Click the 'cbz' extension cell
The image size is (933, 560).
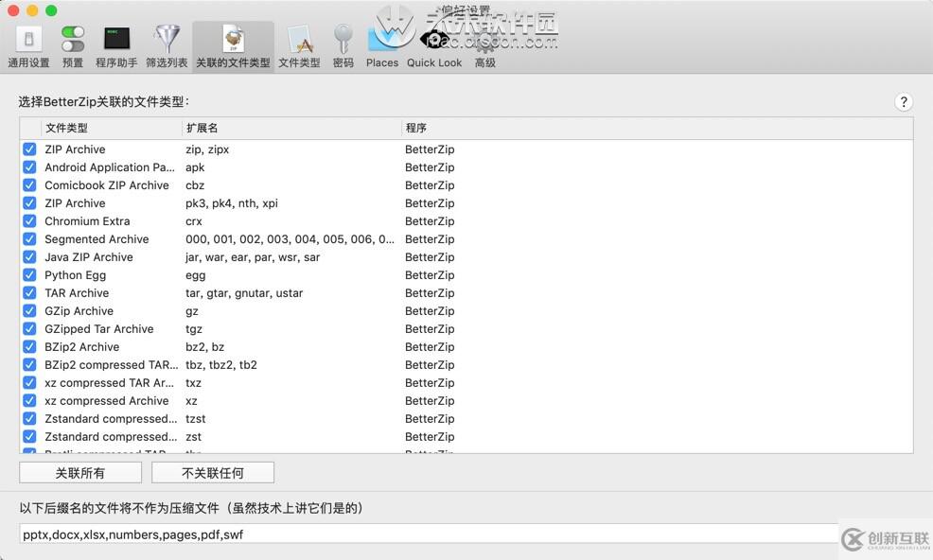[195, 185]
